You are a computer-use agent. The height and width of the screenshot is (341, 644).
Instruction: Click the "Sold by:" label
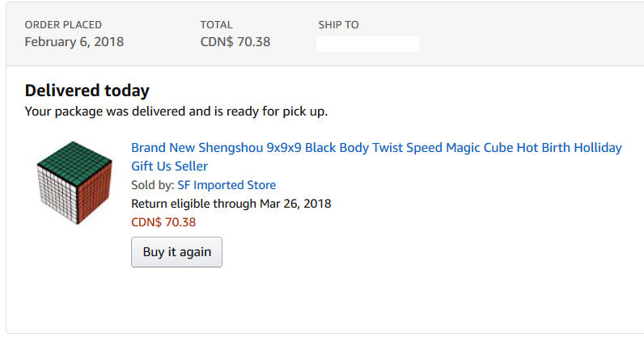(153, 185)
